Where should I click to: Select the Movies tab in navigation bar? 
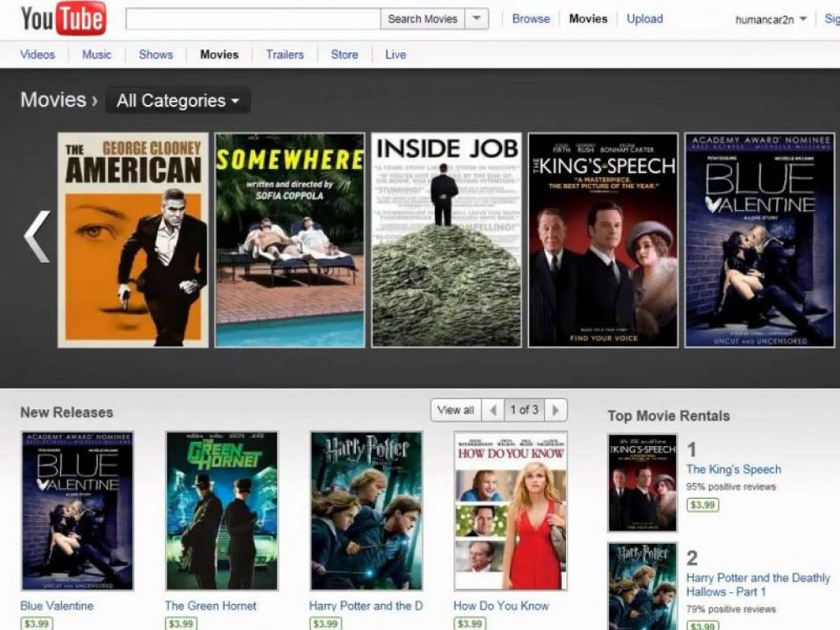pos(219,55)
